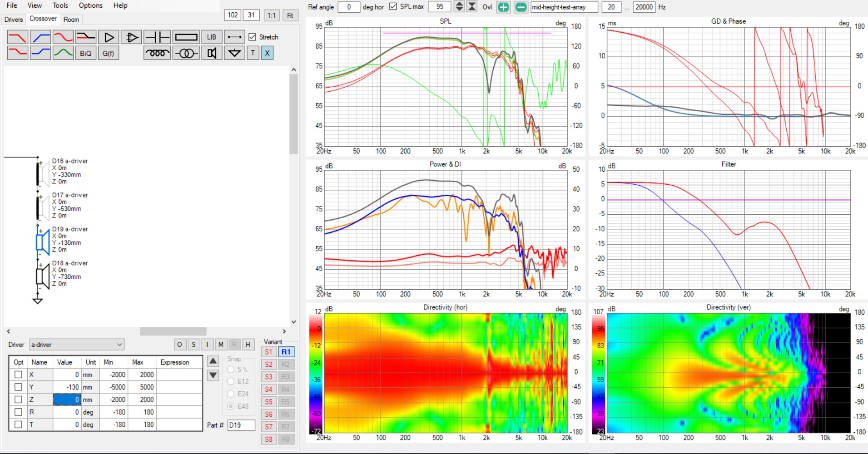Click the Ref angle input field
This screenshot has height=454, width=868.
click(x=349, y=7)
